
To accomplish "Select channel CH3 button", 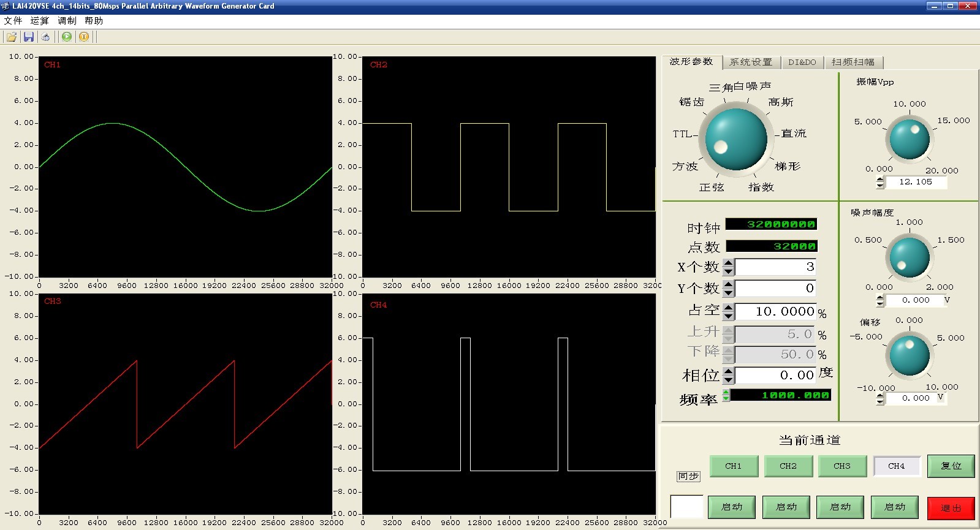I will [842, 466].
